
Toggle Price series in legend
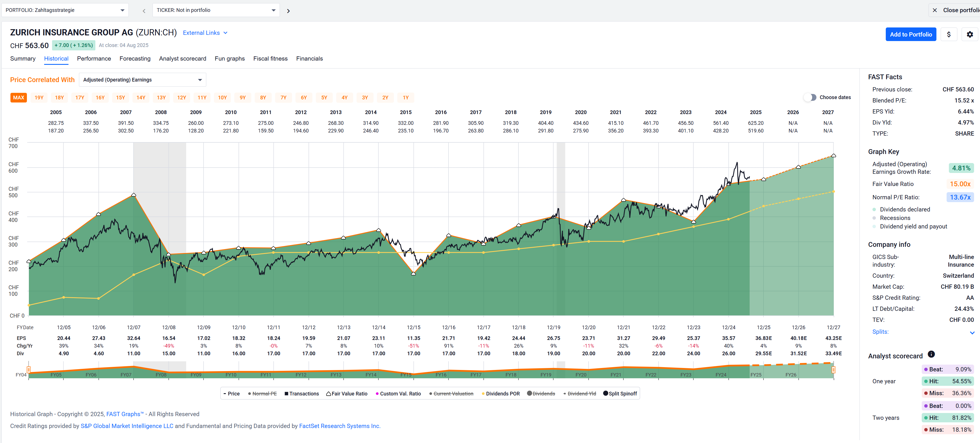point(231,393)
